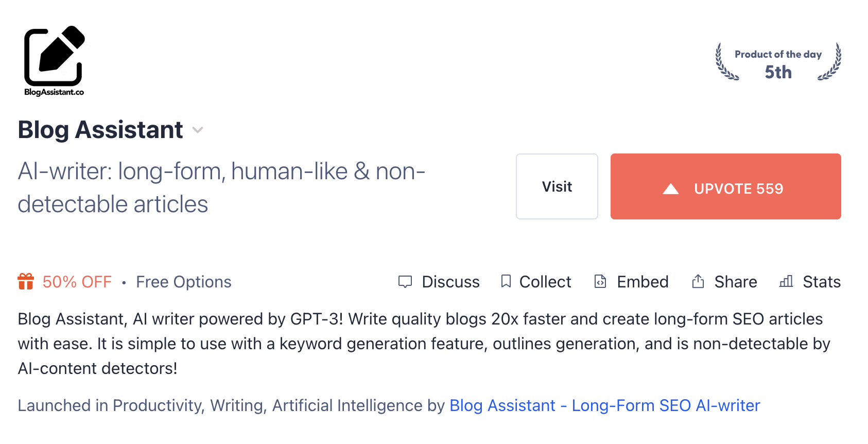Screen dimensions: 868x444
Task: Click the Discuss speech bubble icon
Action: [405, 282]
